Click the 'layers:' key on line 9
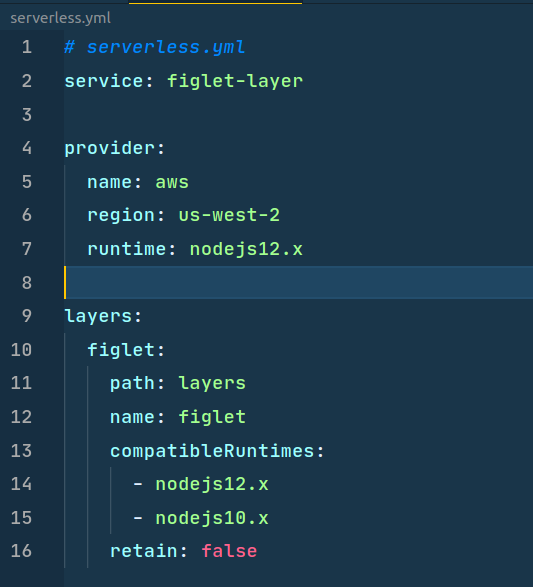The height and width of the screenshot is (587, 533). [103, 316]
